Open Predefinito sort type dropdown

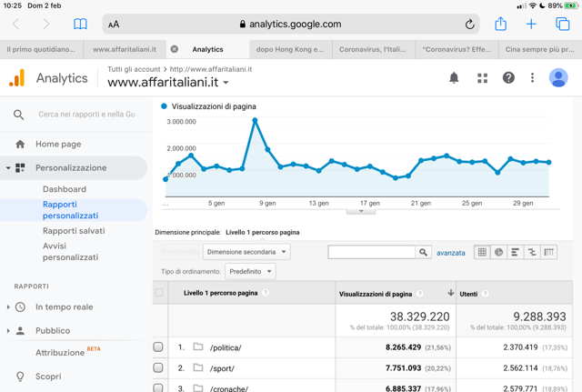coord(251,271)
